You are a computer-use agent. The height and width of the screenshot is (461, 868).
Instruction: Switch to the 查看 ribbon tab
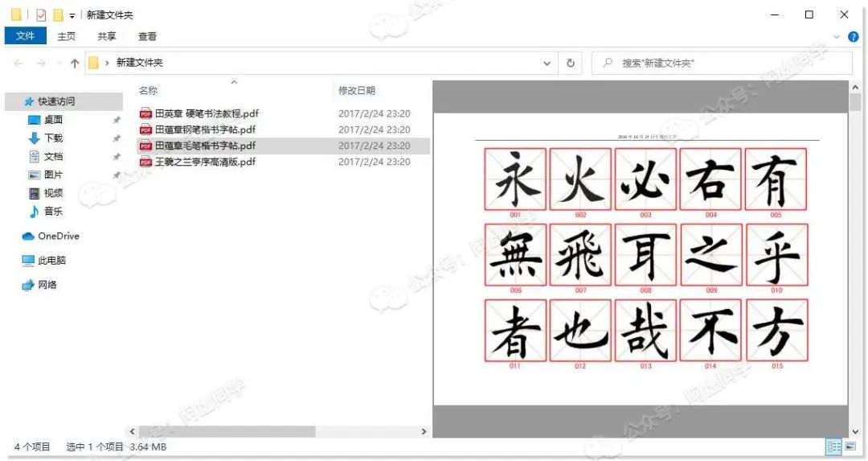click(147, 36)
